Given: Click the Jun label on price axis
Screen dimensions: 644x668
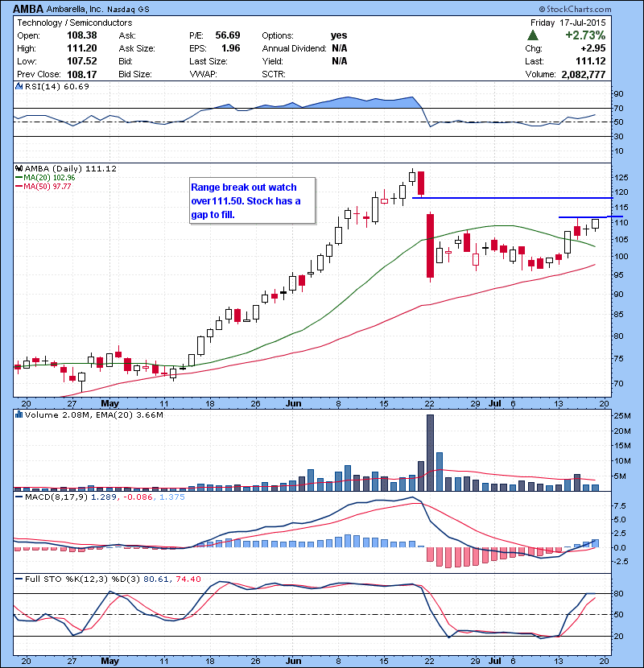Looking at the screenshot, I should 293,403.
